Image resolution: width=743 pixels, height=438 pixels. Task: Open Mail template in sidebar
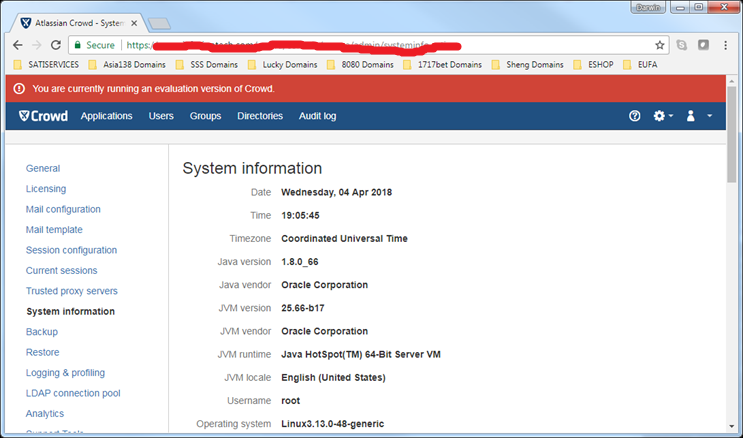click(x=54, y=229)
